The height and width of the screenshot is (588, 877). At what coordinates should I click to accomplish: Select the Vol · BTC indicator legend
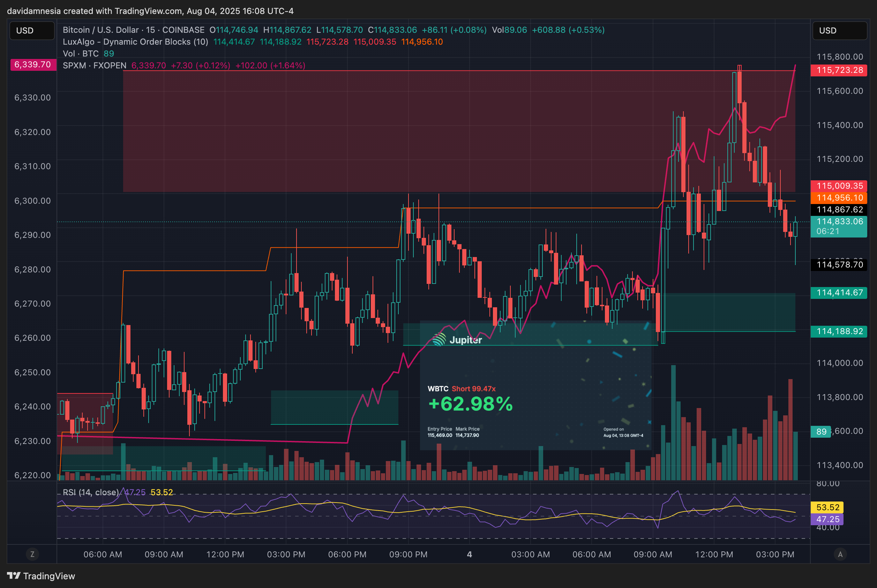[81, 54]
